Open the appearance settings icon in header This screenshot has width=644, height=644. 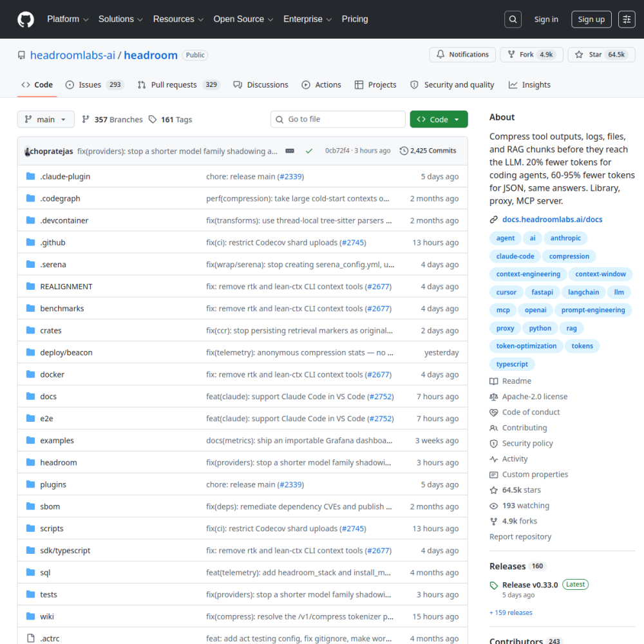[627, 19]
